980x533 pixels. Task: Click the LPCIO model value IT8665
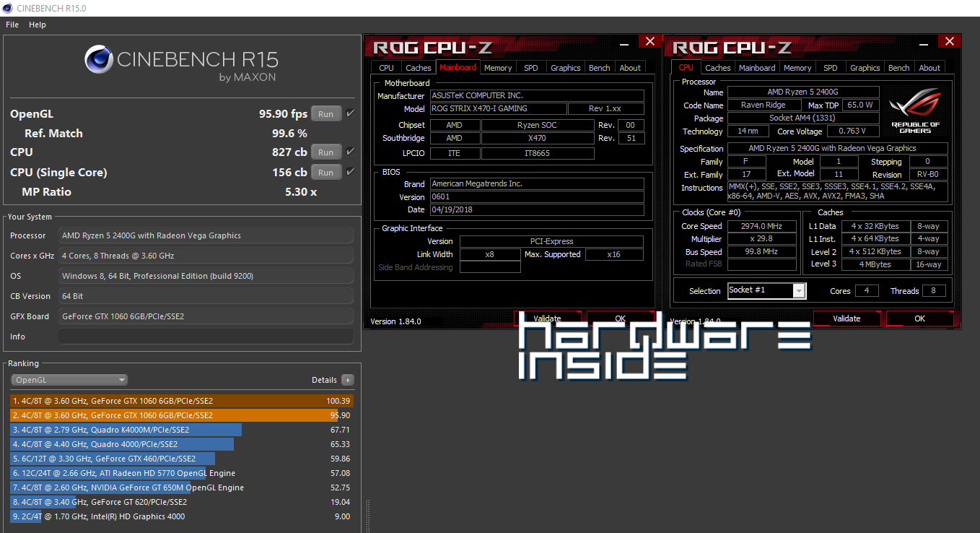click(538, 153)
